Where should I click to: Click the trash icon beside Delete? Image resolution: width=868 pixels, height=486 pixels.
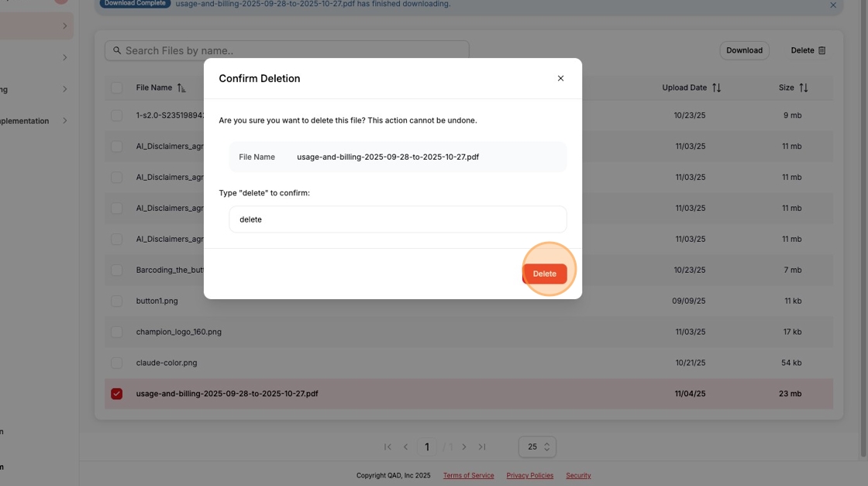[x=824, y=50]
